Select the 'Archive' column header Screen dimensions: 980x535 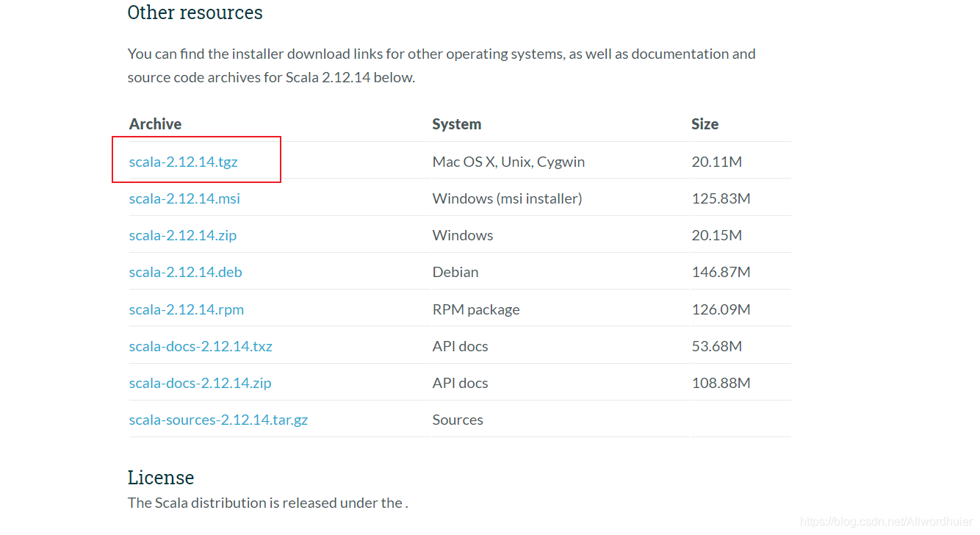pos(155,124)
